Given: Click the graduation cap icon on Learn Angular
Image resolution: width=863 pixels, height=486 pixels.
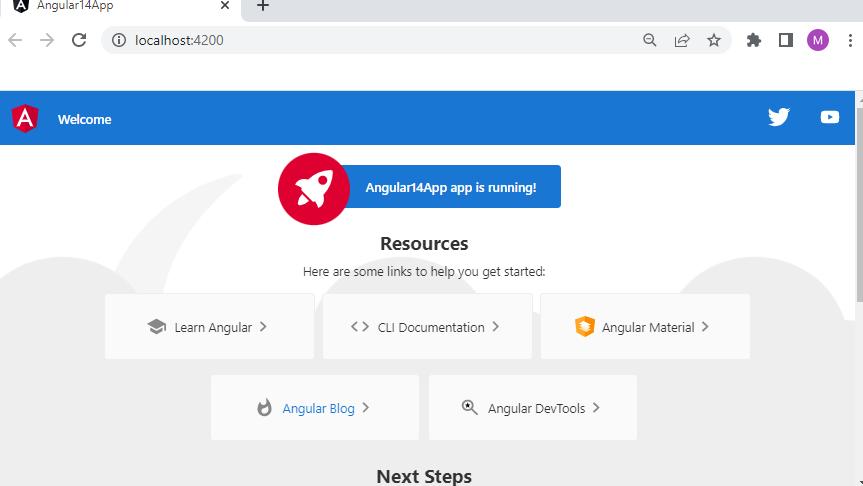Looking at the screenshot, I should 157,327.
